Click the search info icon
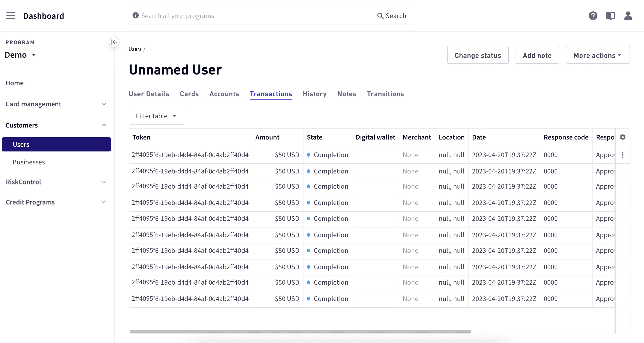This screenshot has height=343, width=644. (135, 15)
